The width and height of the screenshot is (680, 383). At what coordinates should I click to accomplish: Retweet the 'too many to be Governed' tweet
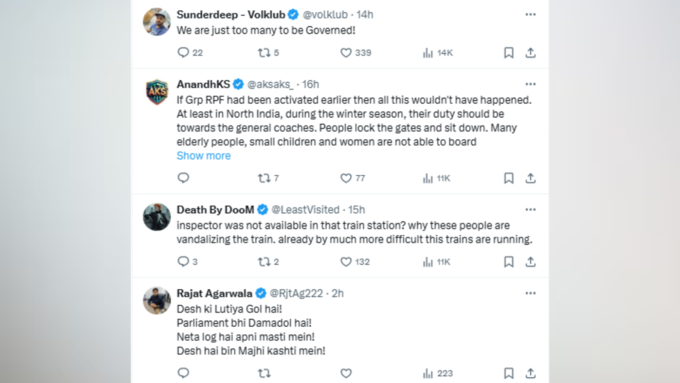pos(268,53)
